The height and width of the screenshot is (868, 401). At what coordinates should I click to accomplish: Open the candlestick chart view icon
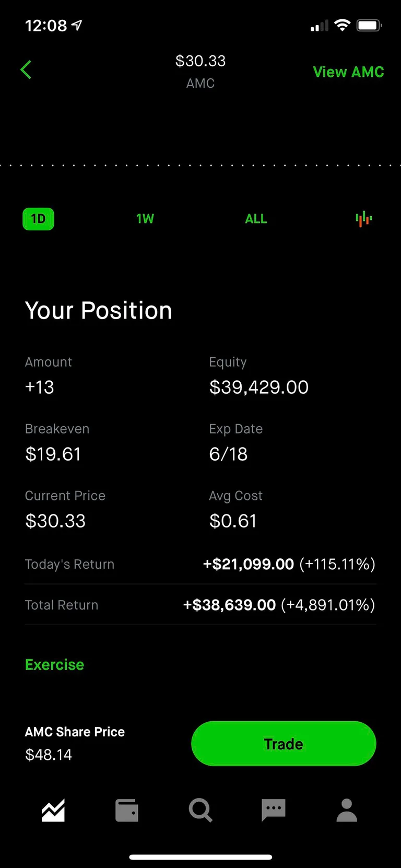(x=363, y=219)
